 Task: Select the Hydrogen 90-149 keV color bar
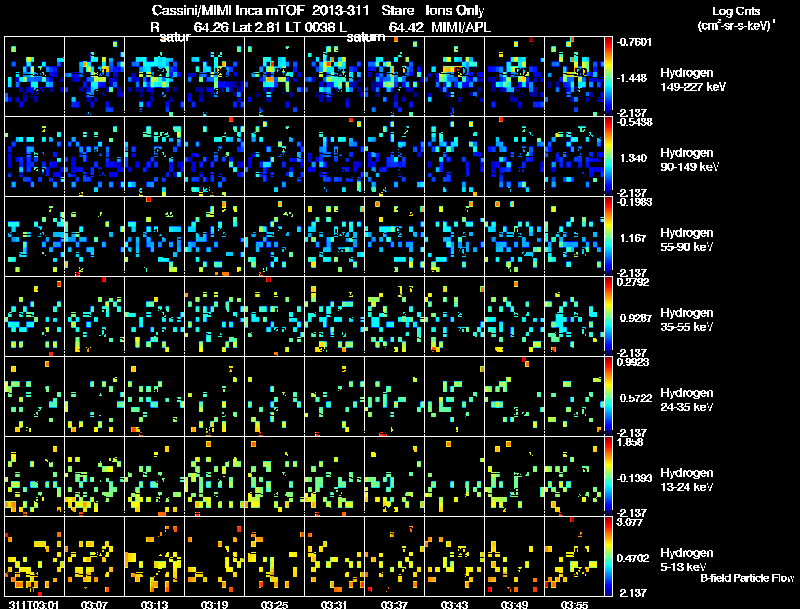coord(608,156)
